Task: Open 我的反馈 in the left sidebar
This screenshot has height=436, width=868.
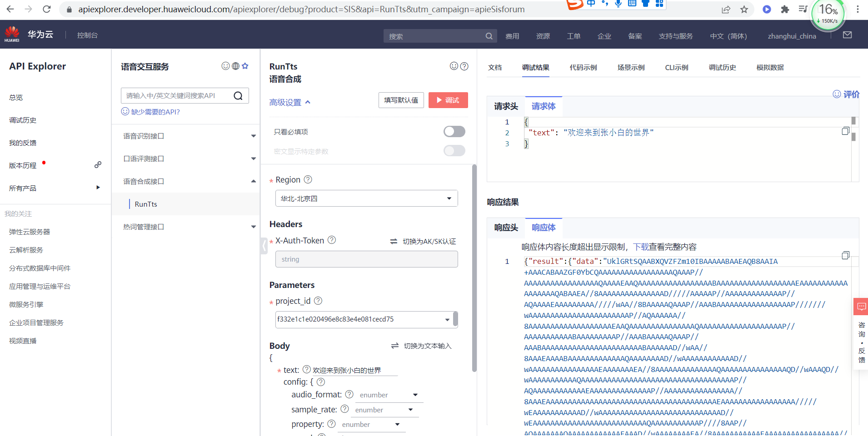Action: click(23, 143)
